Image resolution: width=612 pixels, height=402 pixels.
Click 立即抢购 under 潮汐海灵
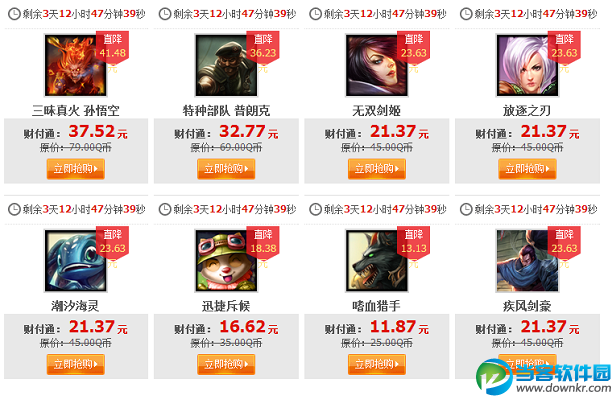tap(76, 364)
